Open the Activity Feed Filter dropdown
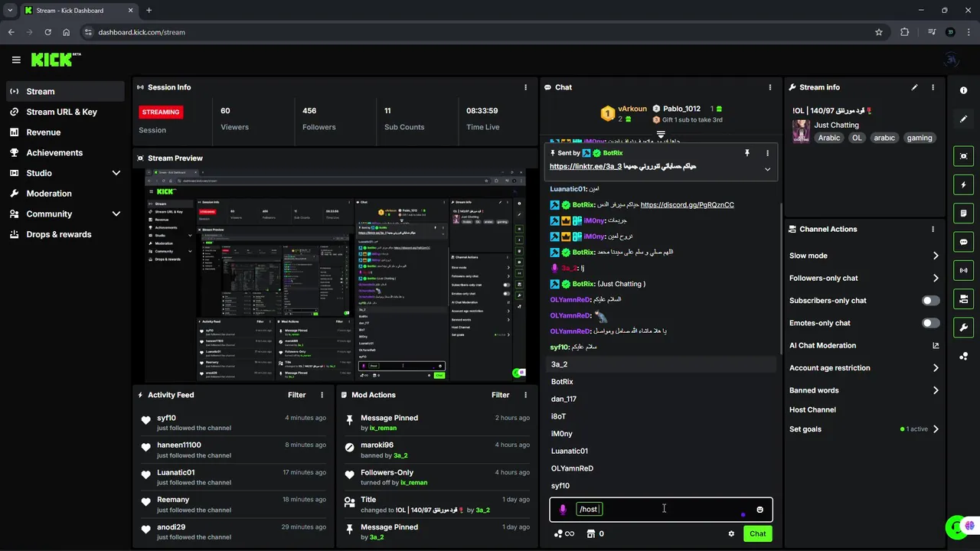Screen dimensions: 980x551 297,395
